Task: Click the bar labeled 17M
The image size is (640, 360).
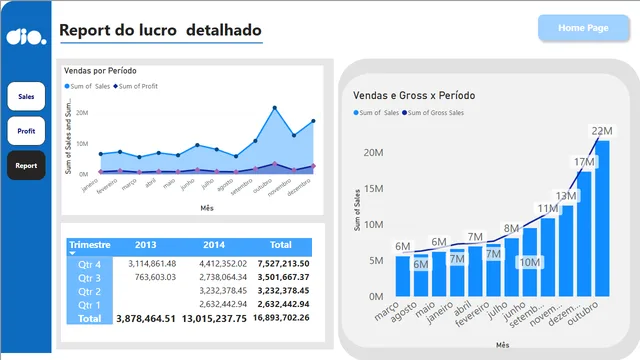Action: coord(584,234)
